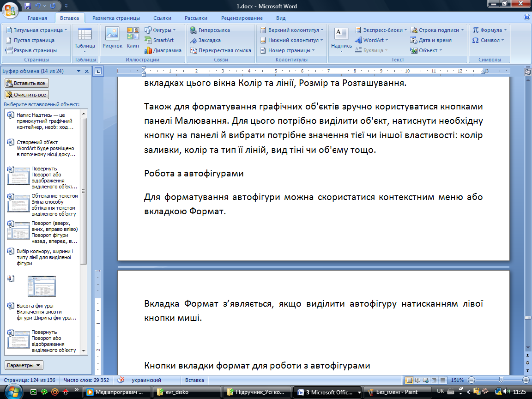This screenshot has height=399, width=532.
Task: Open Параметры clipboard options button
Action: coord(24,365)
